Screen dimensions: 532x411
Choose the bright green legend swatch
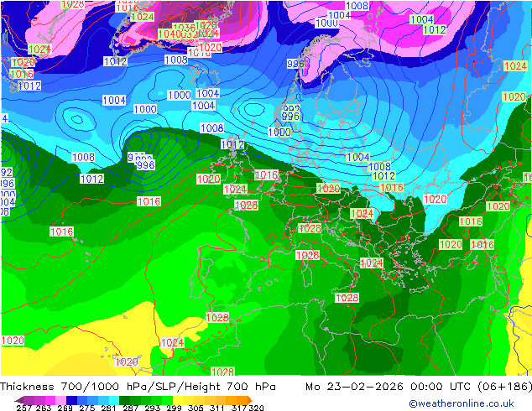pyautogui.click(x=167, y=400)
